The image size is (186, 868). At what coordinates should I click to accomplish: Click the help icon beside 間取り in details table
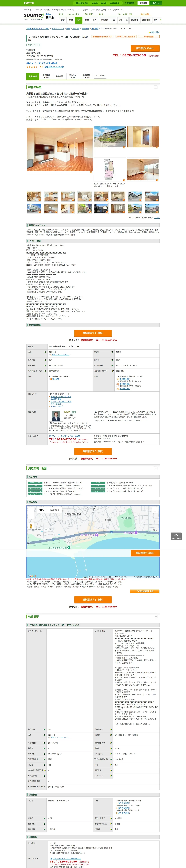point(112,352)
